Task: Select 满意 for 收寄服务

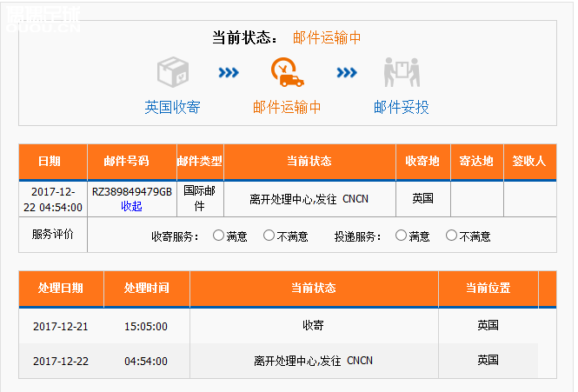Action: (218, 236)
